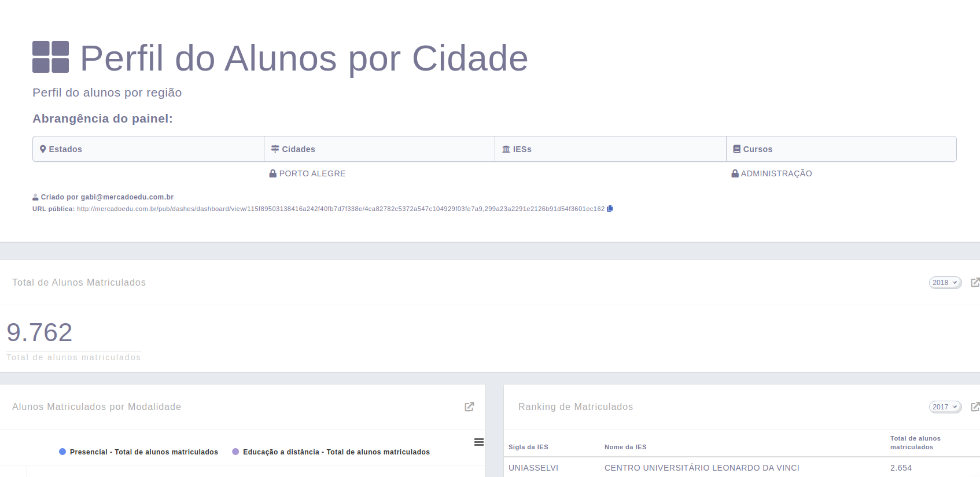980x477 pixels.
Task: Click the Criado por gabi@mercadoedu.com.br text
Action: (x=107, y=197)
